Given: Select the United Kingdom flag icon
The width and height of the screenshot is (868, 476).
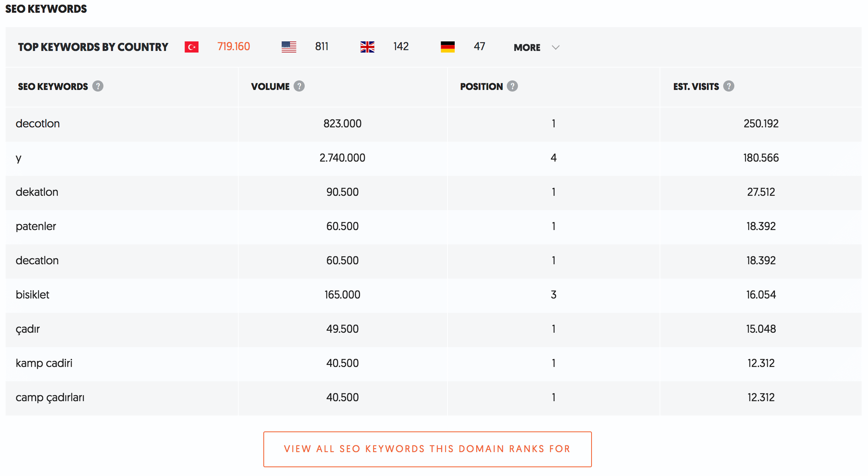Looking at the screenshot, I should point(368,47).
